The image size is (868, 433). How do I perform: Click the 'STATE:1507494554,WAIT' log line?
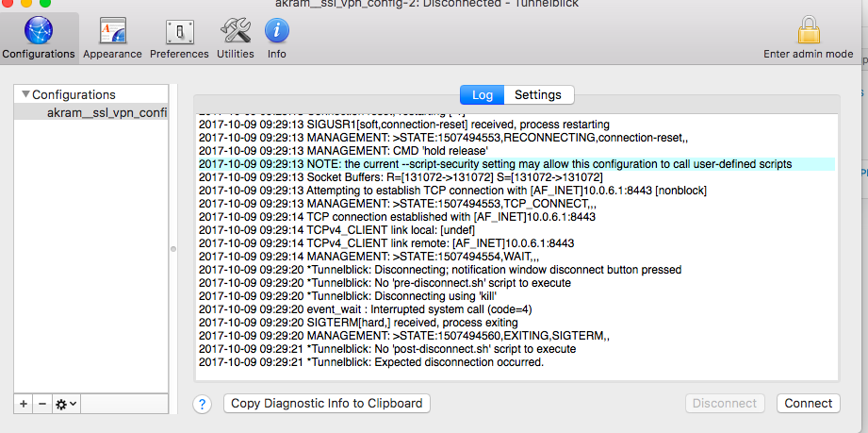tap(369, 257)
